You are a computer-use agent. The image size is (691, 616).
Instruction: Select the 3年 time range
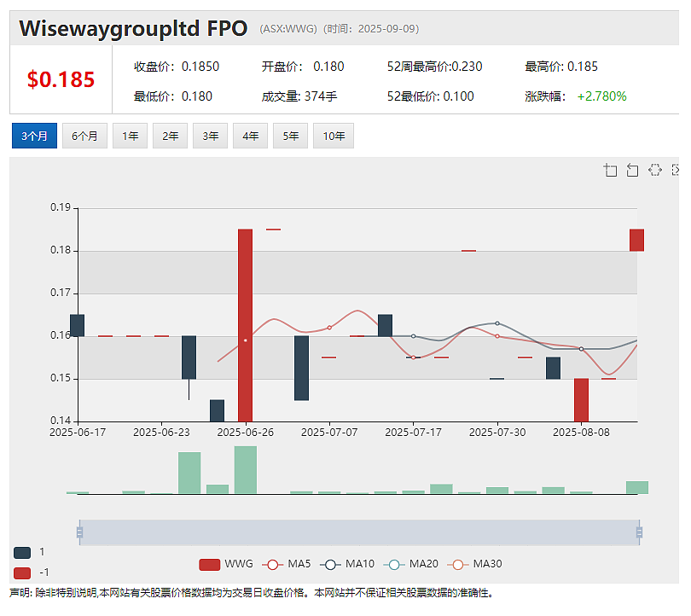(x=210, y=136)
